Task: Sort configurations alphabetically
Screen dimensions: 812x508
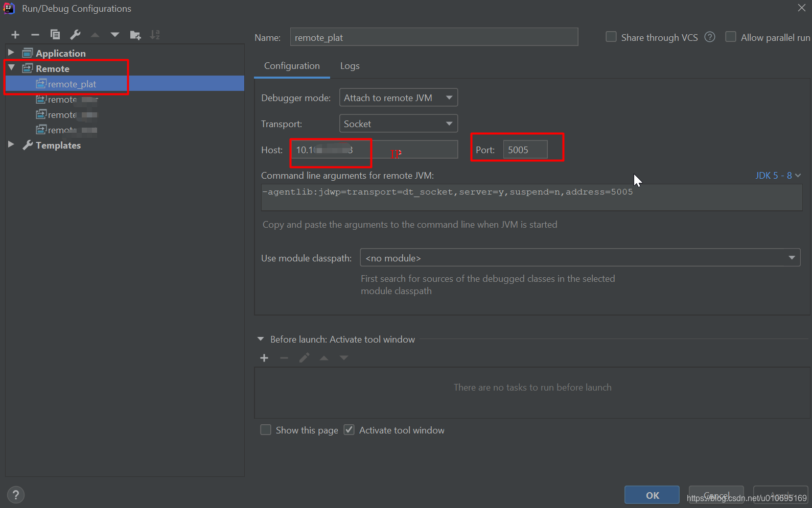Action: tap(155, 35)
